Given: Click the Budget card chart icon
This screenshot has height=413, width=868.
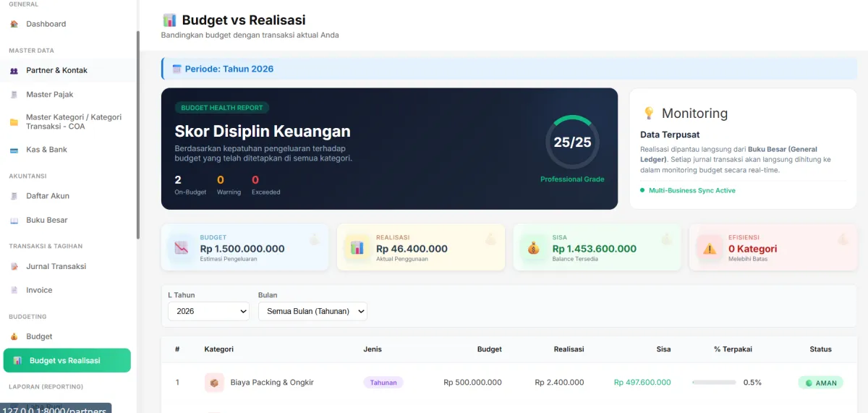Looking at the screenshot, I should [x=181, y=247].
